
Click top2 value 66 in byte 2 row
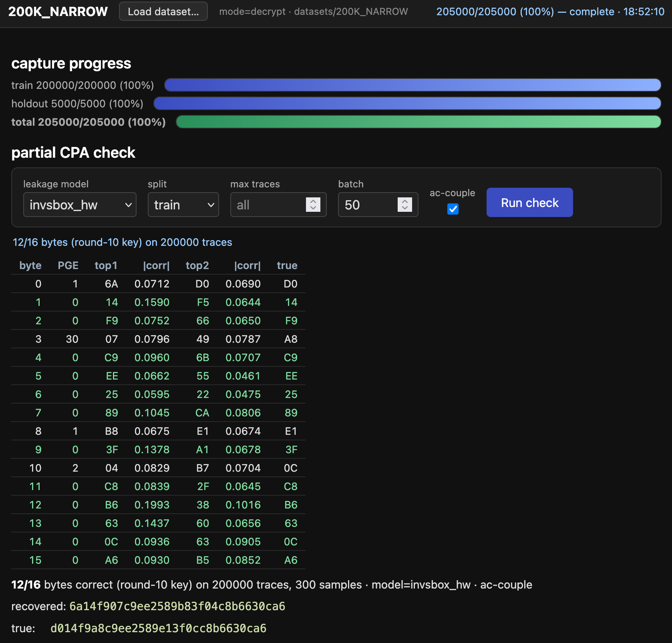pos(203,321)
